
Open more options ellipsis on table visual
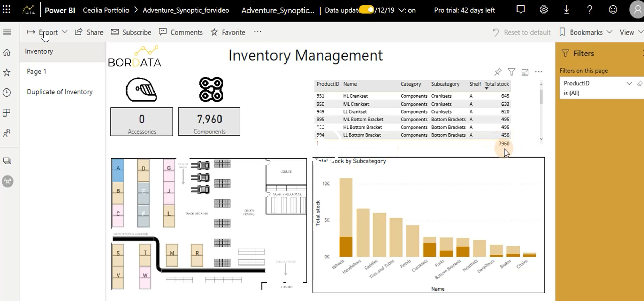pos(539,72)
